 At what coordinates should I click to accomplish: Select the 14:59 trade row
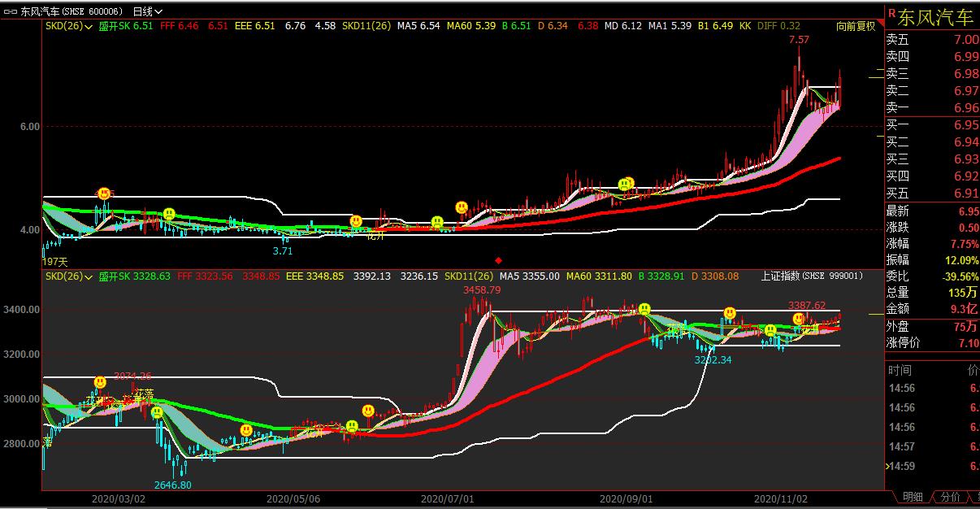point(932,467)
